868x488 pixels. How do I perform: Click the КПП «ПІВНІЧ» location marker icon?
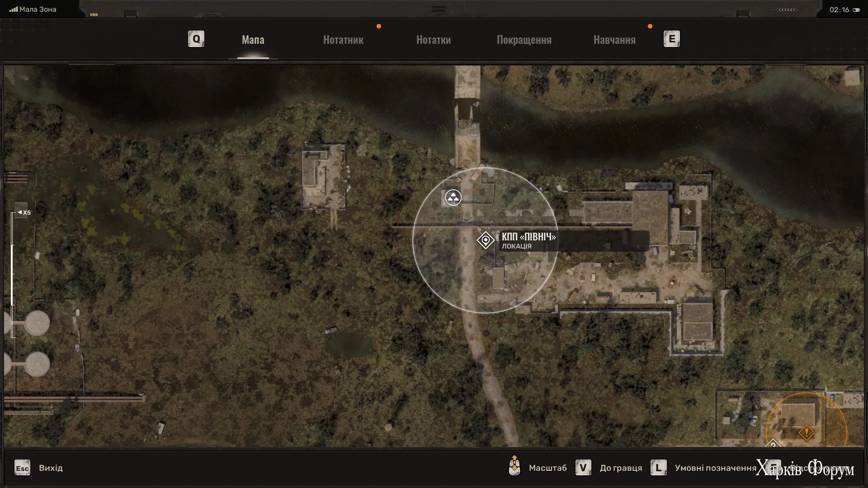tap(486, 240)
